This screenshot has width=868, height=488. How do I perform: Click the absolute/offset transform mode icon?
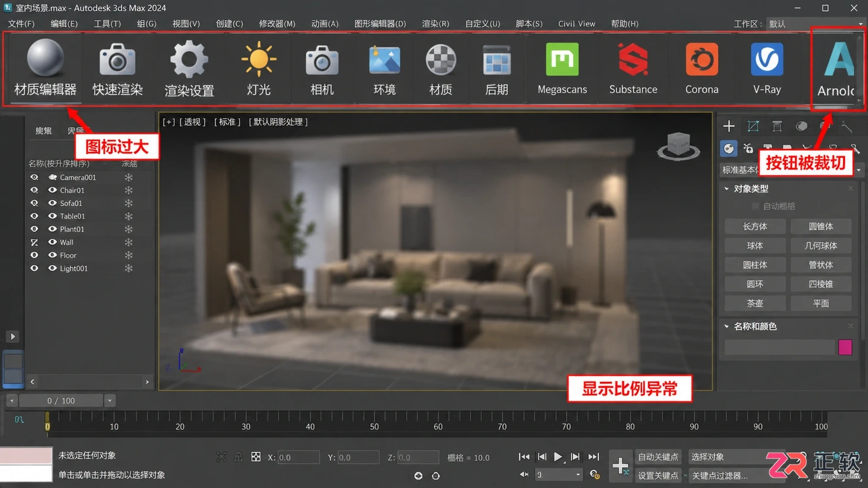click(256, 457)
